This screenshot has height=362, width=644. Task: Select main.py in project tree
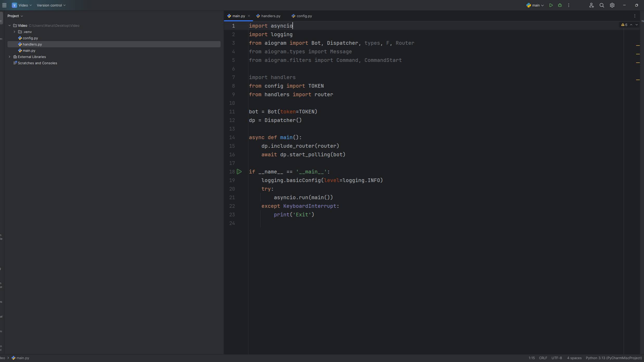pyautogui.click(x=29, y=50)
